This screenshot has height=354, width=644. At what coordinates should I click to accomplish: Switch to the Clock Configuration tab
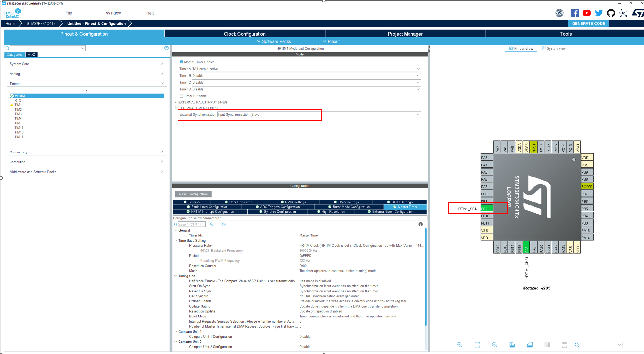coord(244,34)
